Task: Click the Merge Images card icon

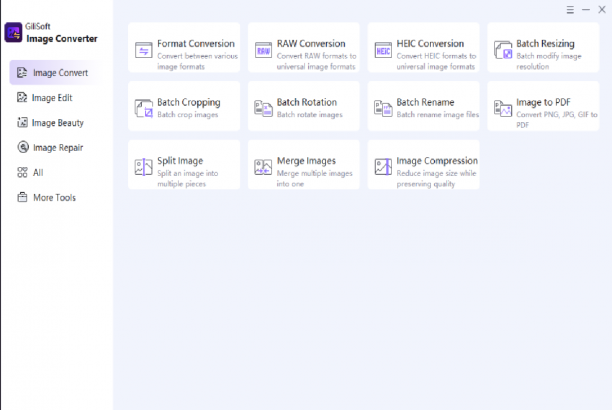Action: point(263,167)
